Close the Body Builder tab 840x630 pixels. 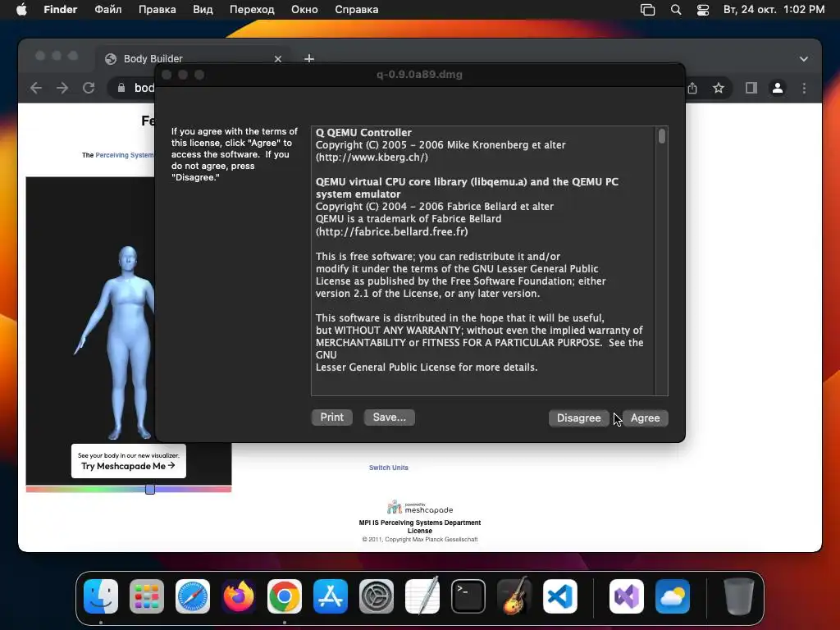pos(277,59)
